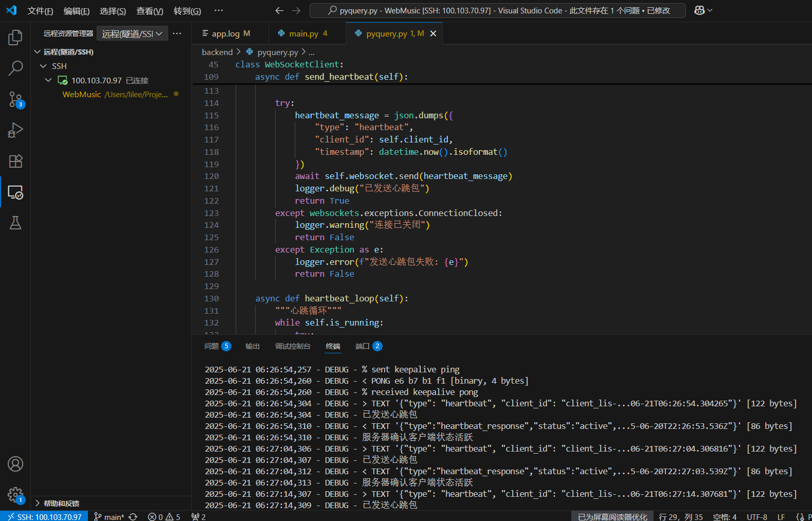
Task: Click the command center search box
Action: click(497, 10)
